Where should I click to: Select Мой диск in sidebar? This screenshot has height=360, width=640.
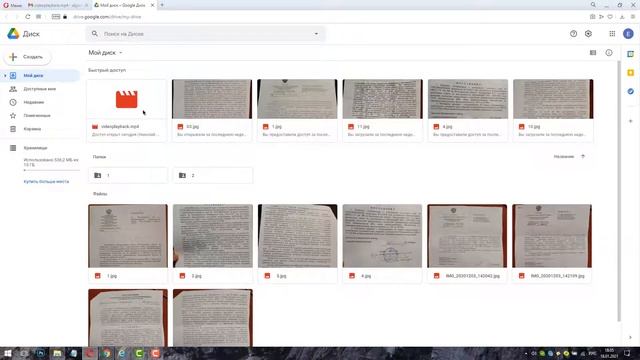(40, 76)
